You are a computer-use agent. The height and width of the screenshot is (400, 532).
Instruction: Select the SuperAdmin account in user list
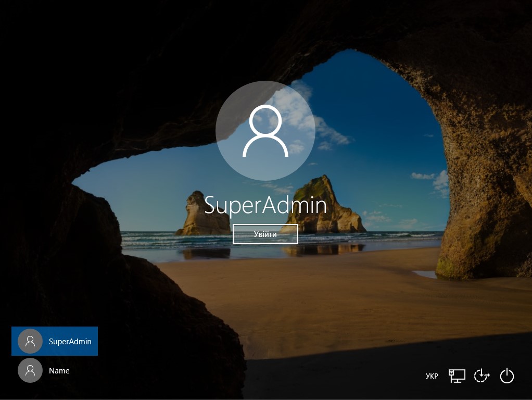[x=55, y=341]
